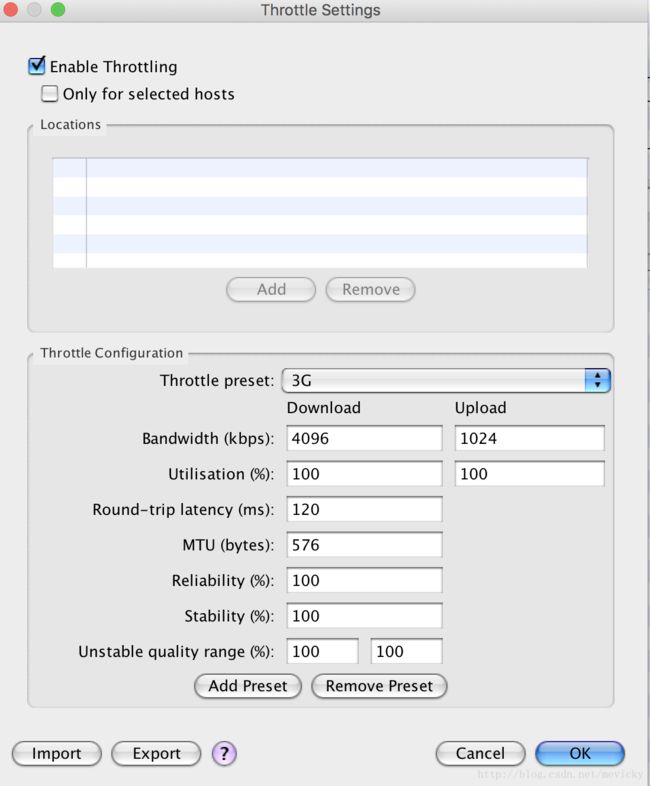The image size is (650, 786).
Task: Focus the Stability percent field
Action: pos(364,616)
